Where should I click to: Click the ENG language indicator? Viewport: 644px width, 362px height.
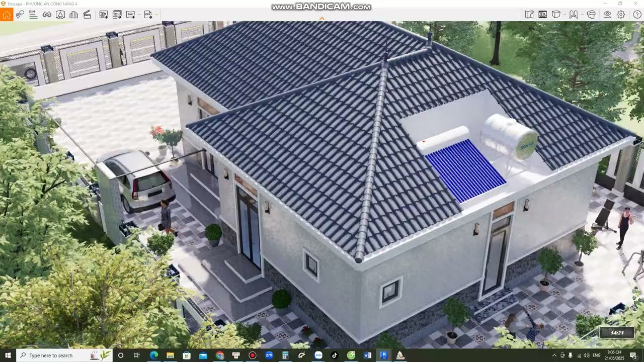597,355
